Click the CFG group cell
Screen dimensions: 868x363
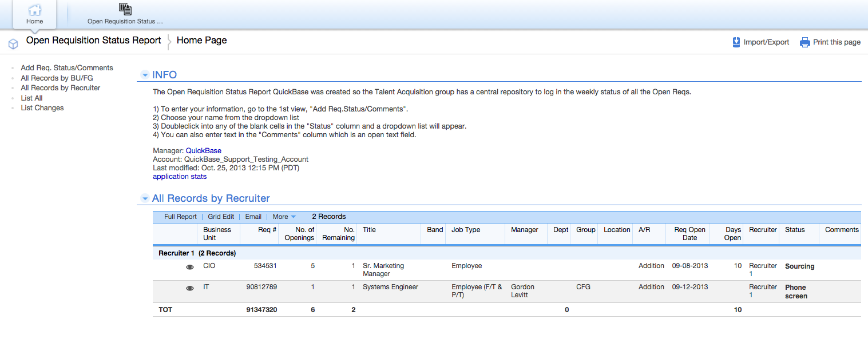[583, 287]
